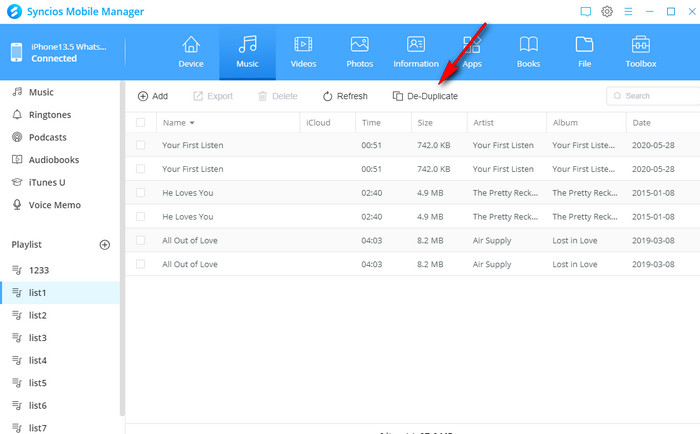
Task: Sort by the Name column dropdown arrow
Action: 192,123
